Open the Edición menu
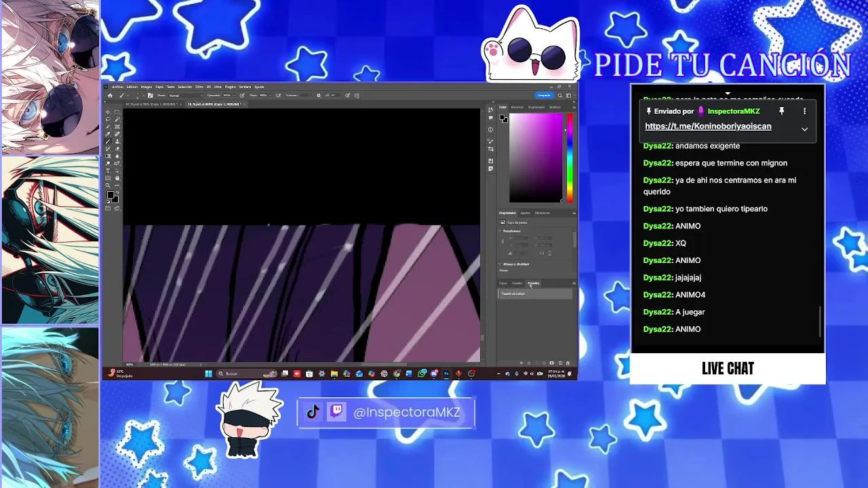 (132, 87)
